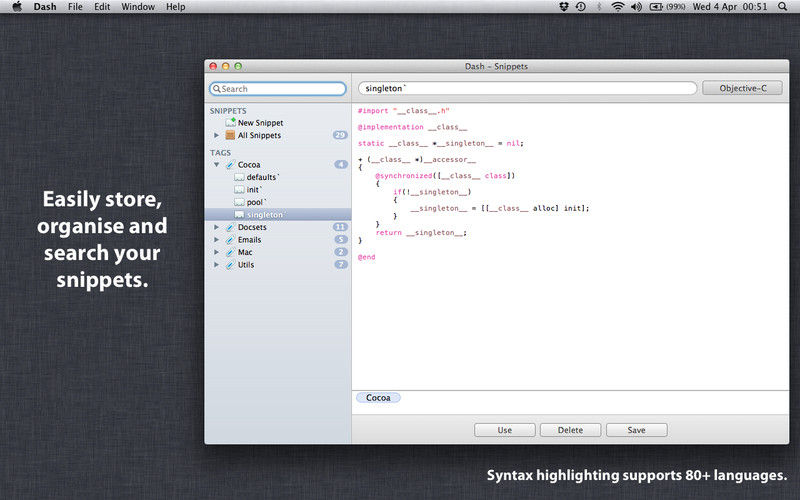800x500 pixels.
Task: Click the Cocoa tag icon
Action: tap(231, 164)
